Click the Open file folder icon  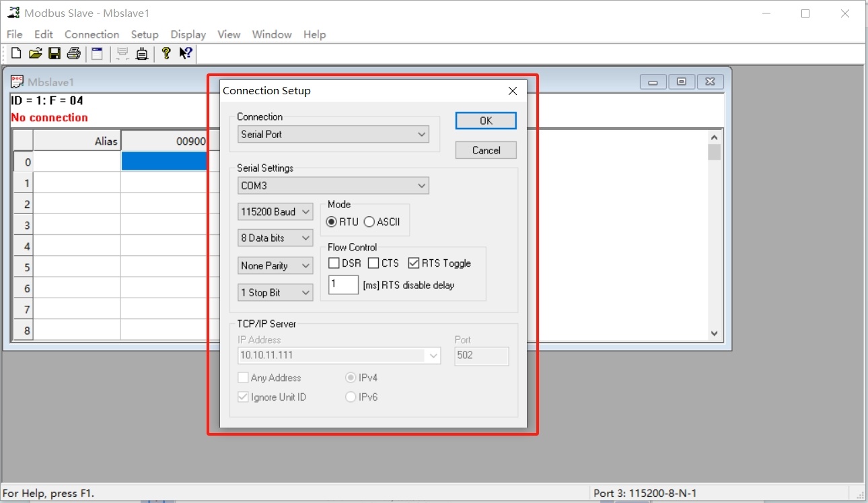click(35, 54)
